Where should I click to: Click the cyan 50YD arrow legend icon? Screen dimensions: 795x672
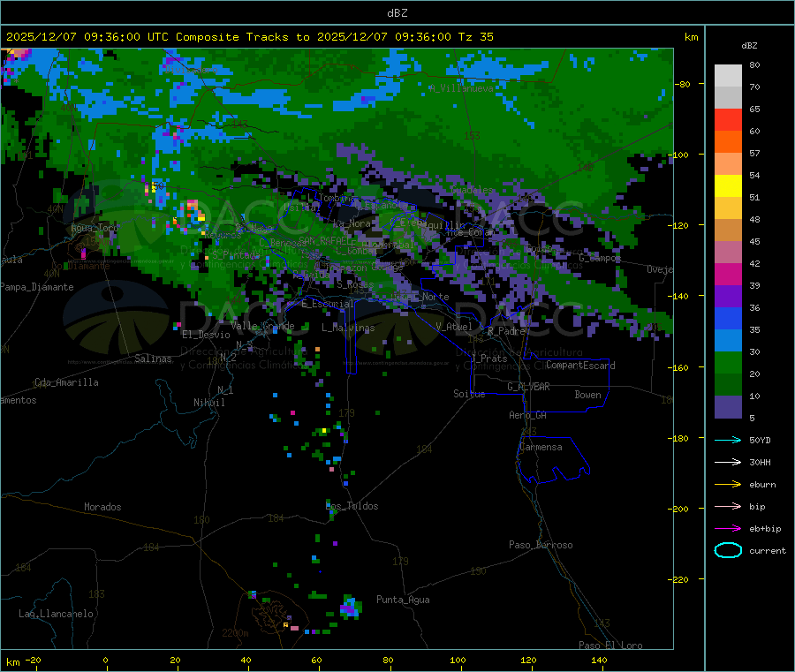(728, 440)
